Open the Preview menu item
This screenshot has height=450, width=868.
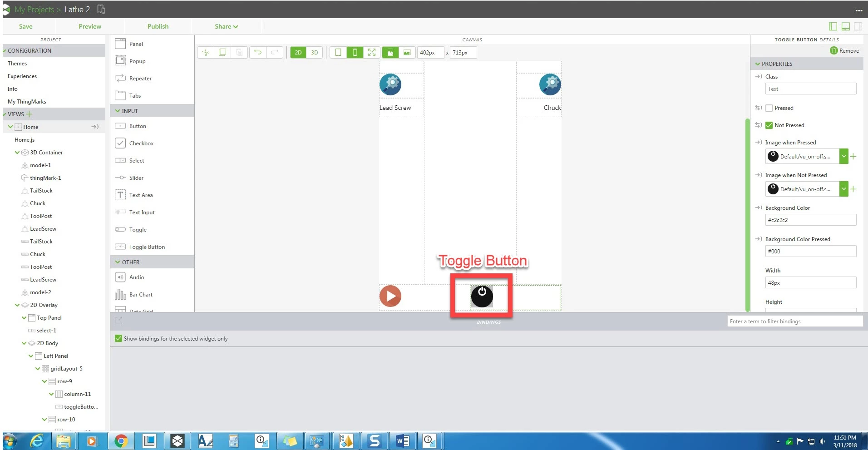pos(90,26)
